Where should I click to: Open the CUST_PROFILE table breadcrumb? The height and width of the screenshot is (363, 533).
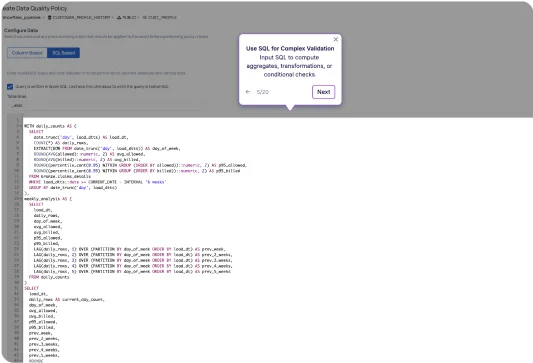162,17
